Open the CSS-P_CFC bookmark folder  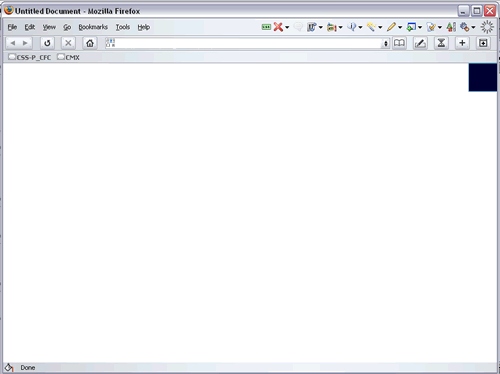point(30,57)
